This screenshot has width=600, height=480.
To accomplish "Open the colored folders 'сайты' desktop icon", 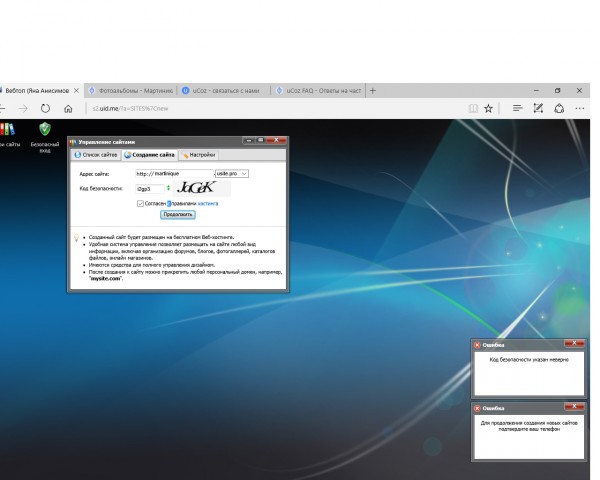I will (x=8, y=135).
